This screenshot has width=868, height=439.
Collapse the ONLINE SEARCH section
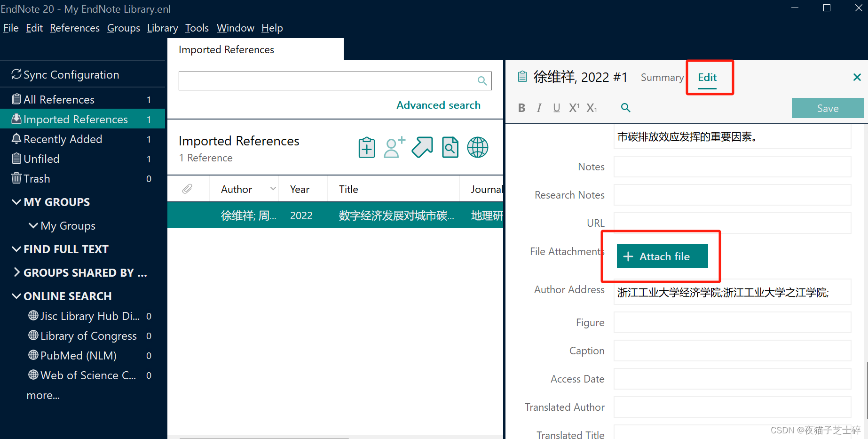pyautogui.click(x=16, y=296)
